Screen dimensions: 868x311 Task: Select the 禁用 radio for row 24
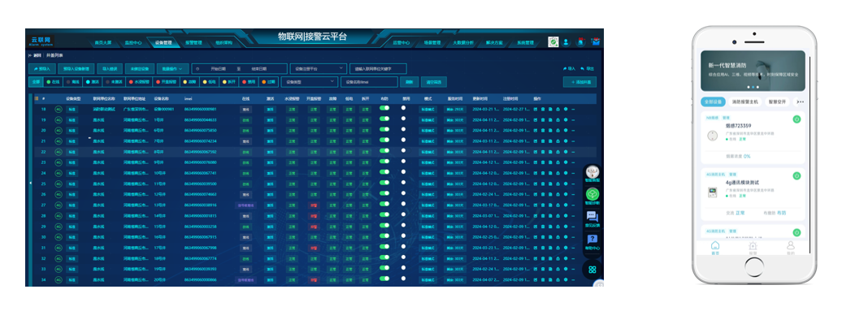point(404,172)
